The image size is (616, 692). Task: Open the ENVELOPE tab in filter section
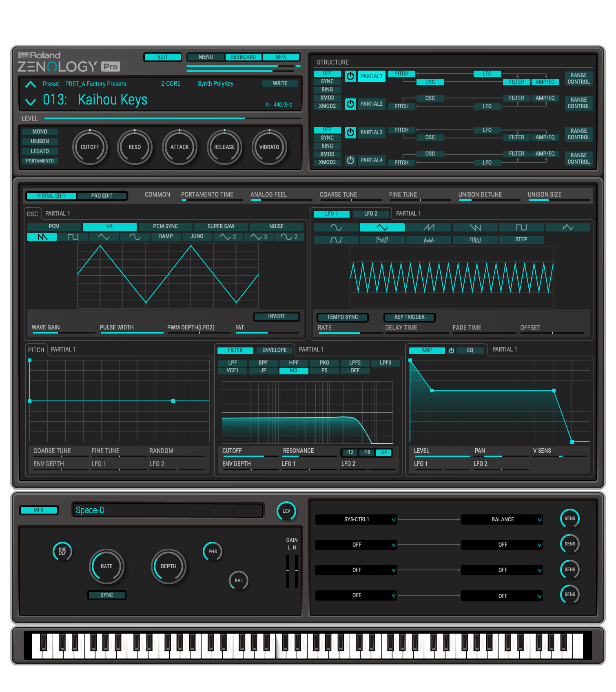pos(274,350)
